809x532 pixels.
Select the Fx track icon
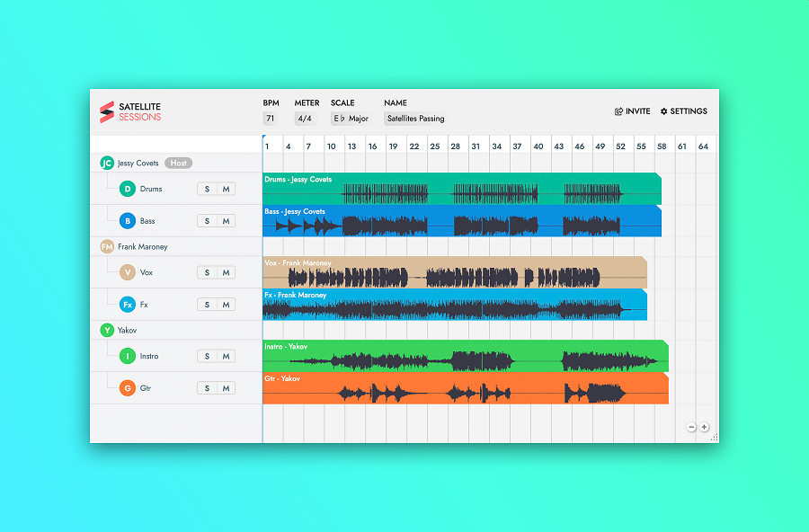[128, 305]
